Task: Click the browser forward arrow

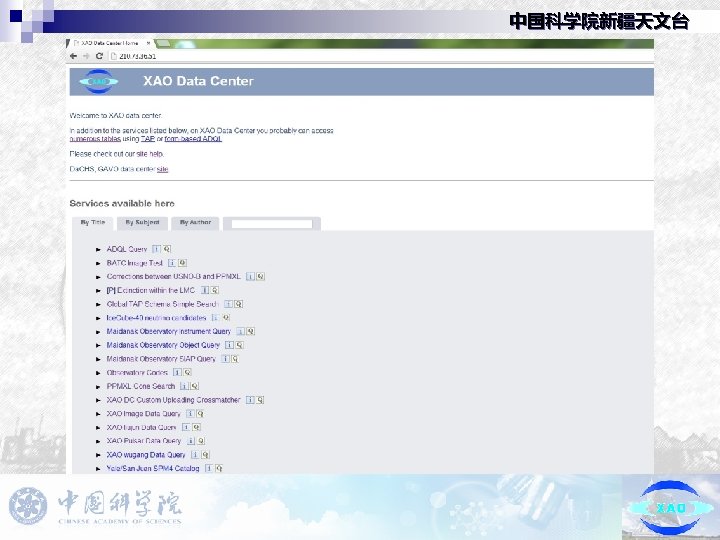Action: coord(86,56)
